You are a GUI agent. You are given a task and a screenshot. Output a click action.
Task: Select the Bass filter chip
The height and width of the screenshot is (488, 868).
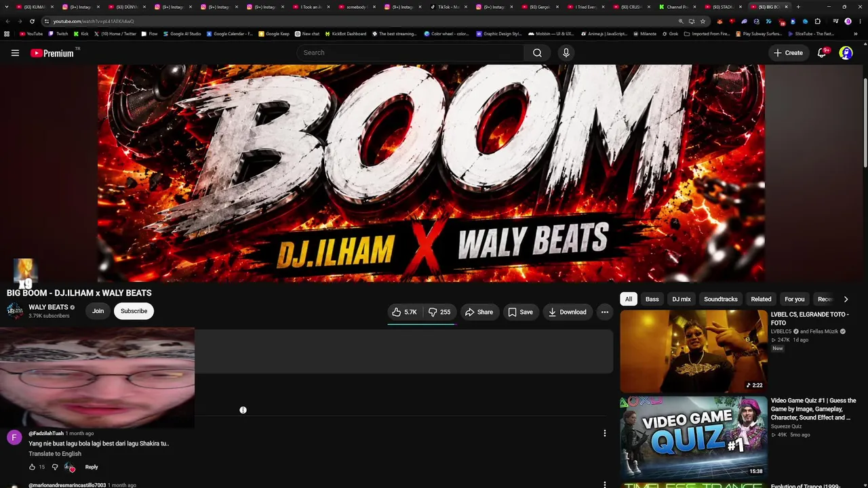pos(652,299)
